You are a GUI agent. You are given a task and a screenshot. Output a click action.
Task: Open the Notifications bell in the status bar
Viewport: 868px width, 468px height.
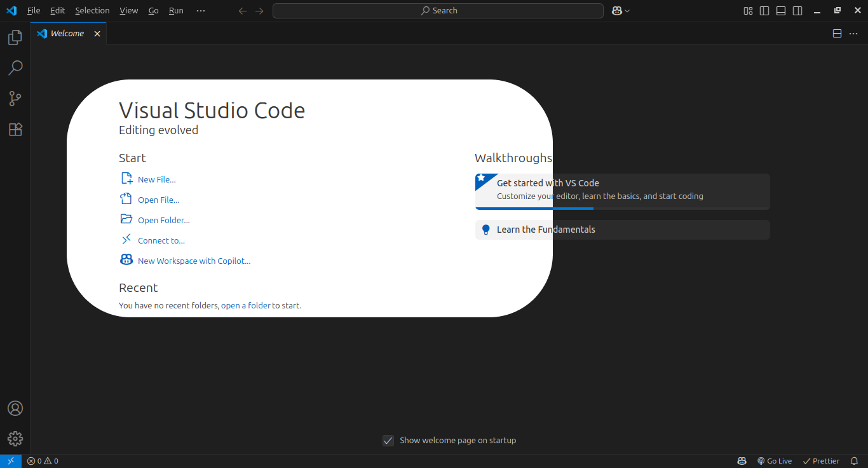coord(853,460)
